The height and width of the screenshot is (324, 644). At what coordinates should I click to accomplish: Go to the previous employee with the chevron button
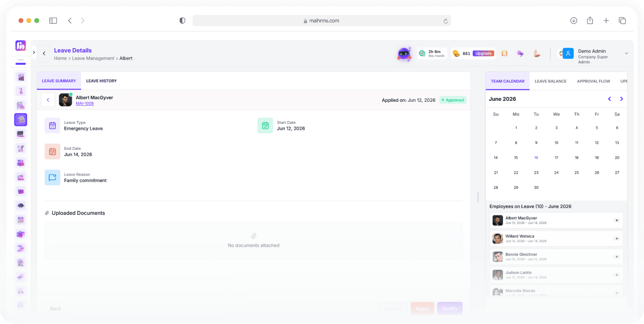pos(48,100)
